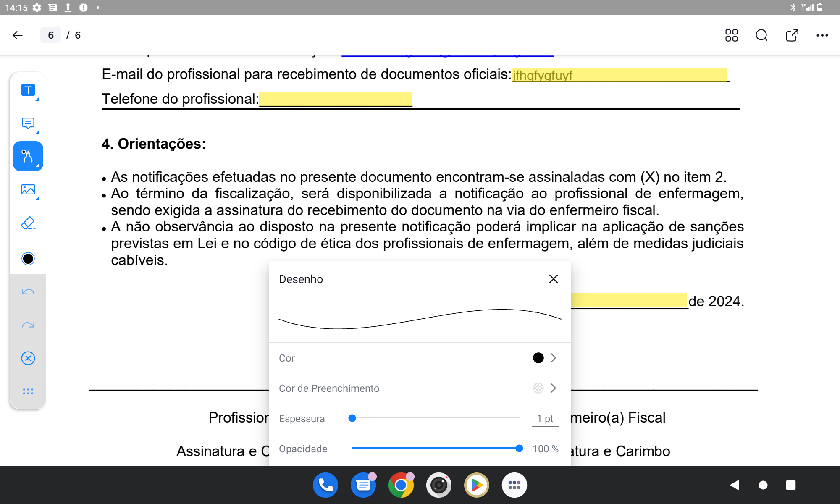Tap the toolbar drag handle dots
Screen dimensions: 840x504
[28, 391]
